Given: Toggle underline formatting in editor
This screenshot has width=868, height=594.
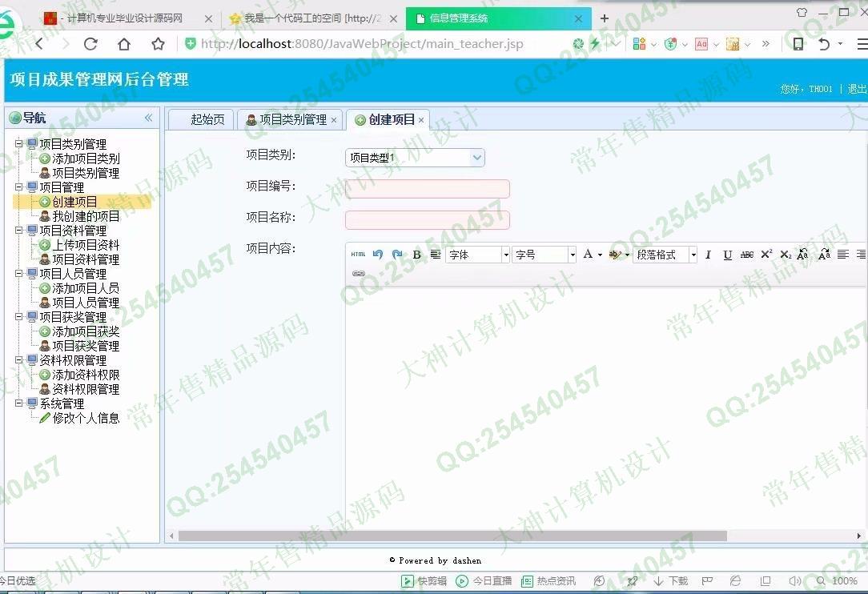Looking at the screenshot, I should point(727,255).
